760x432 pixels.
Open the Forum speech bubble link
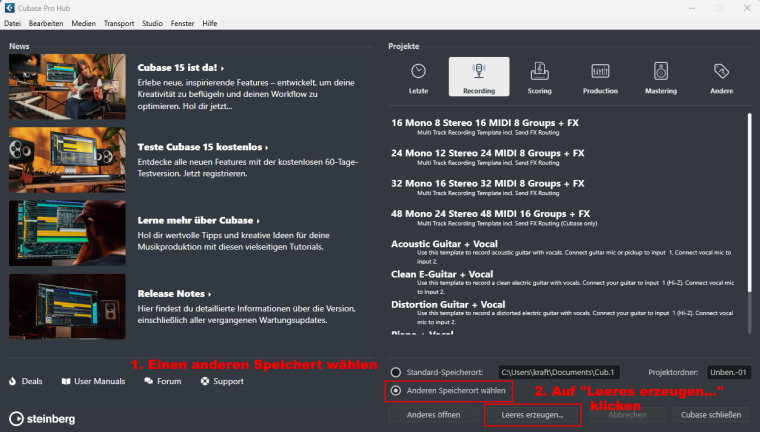pyautogui.click(x=147, y=381)
